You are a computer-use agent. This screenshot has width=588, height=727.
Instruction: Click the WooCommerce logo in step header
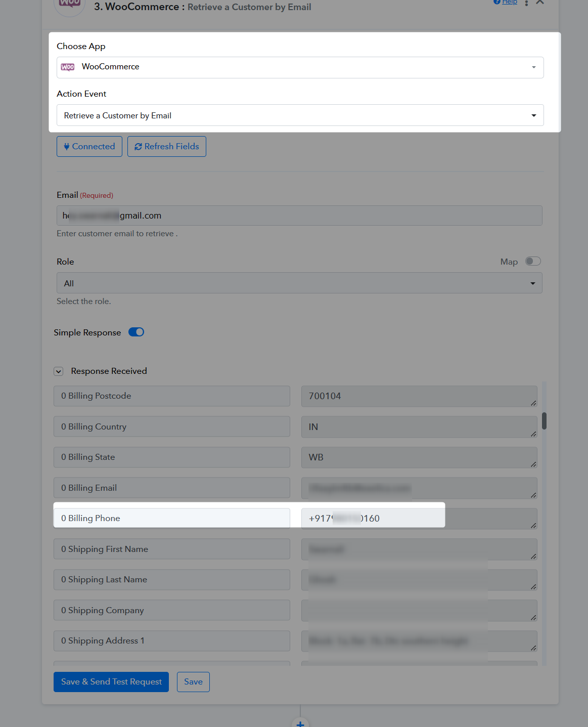click(x=70, y=5)
